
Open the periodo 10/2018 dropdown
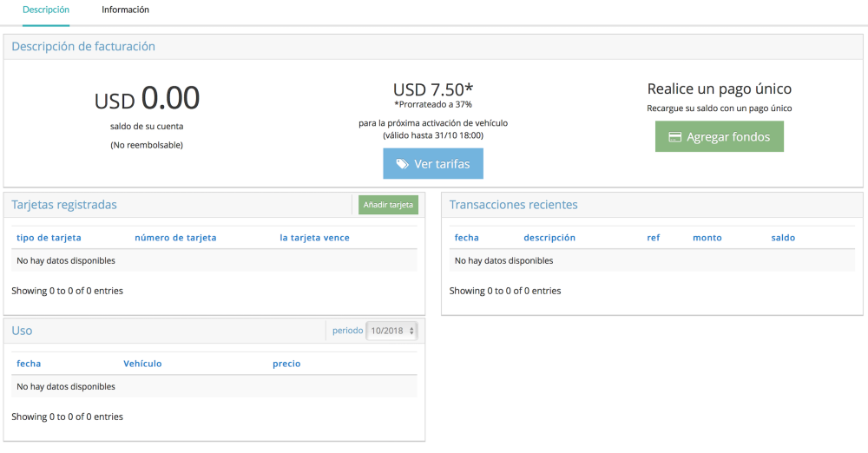point(392,331)
